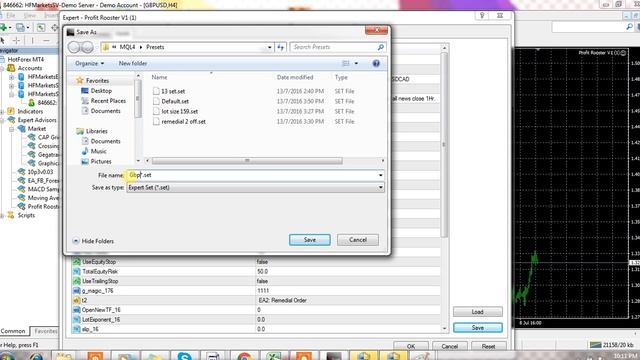Sort files by Name column

point(159,77)
